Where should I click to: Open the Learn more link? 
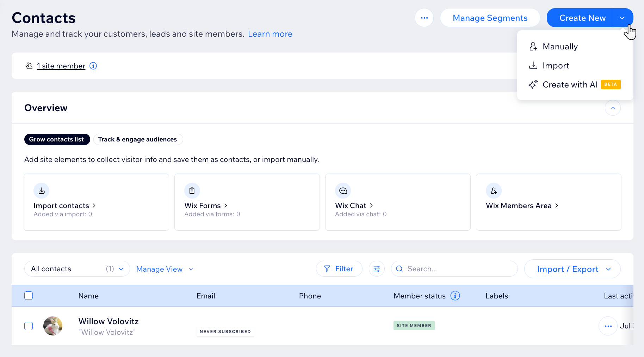coord(270,34)
